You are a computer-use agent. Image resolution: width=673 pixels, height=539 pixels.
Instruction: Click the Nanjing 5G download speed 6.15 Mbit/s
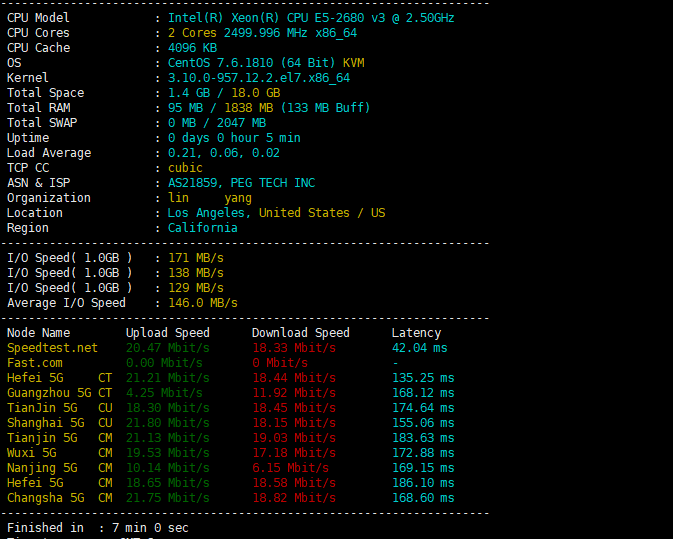291,469
